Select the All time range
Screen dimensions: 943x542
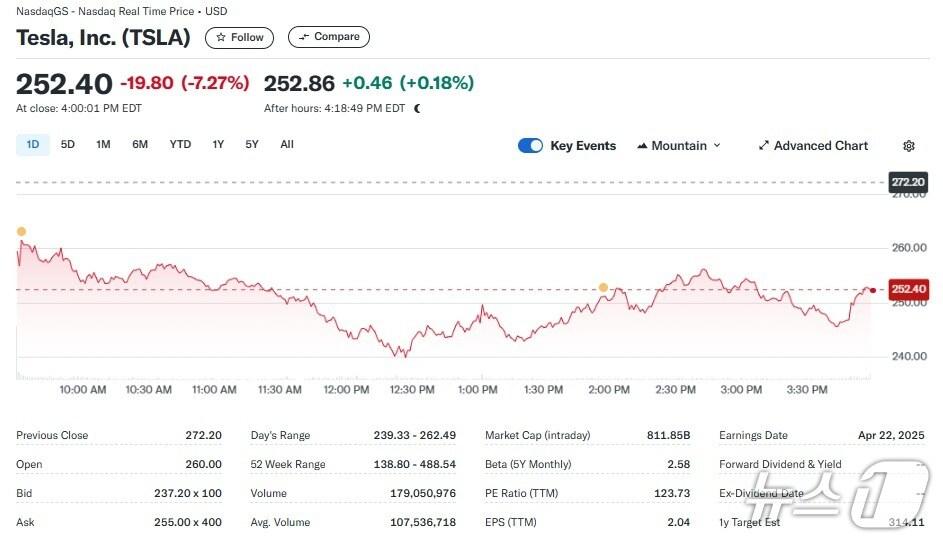click(x=287, y=145)
